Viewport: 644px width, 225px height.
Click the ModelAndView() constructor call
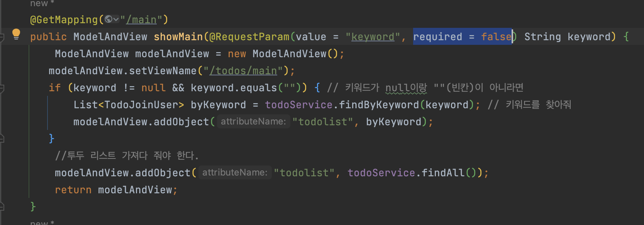(x=296, y=54)
